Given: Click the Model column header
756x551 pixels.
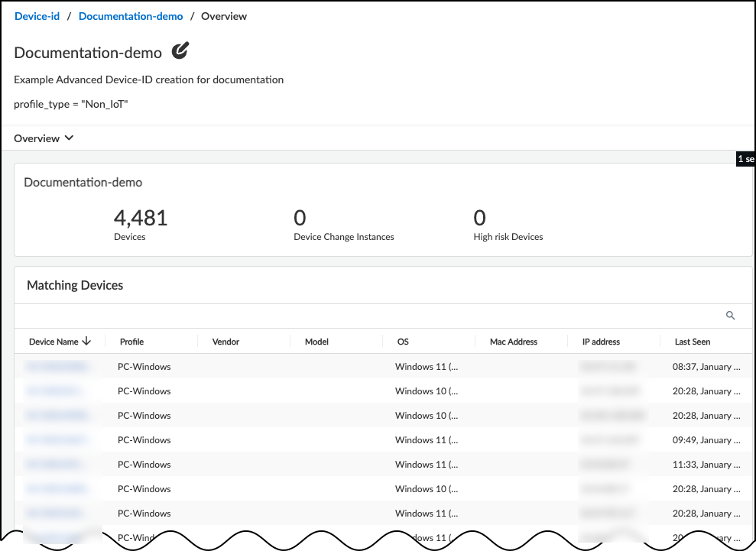Looking at the screenshot, I should [316, 342].
